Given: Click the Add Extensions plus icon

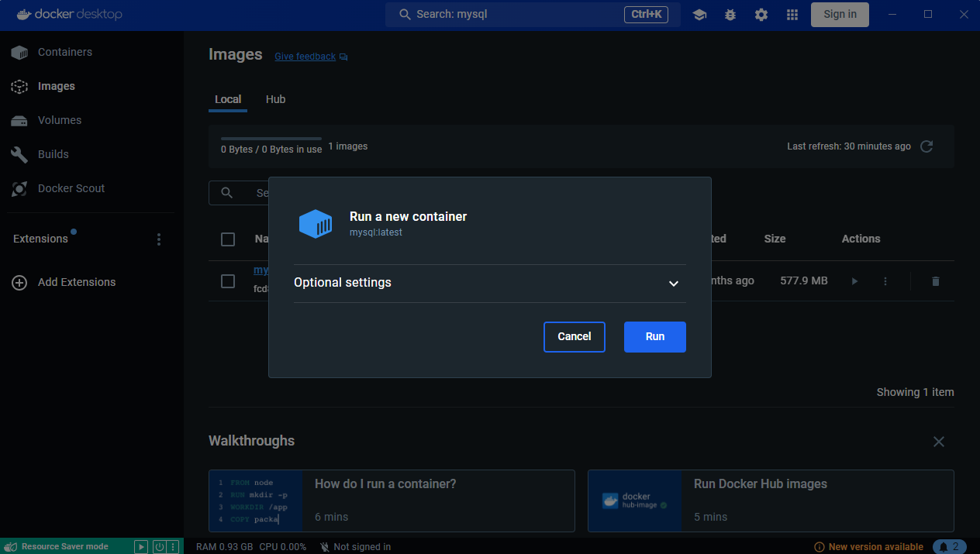Looking at the screenshot, I should [19, 283].
